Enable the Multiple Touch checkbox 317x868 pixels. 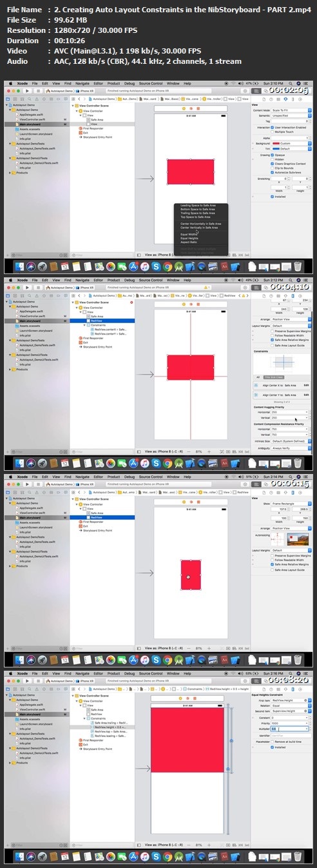pyautogui.click(x=273, y=131)
